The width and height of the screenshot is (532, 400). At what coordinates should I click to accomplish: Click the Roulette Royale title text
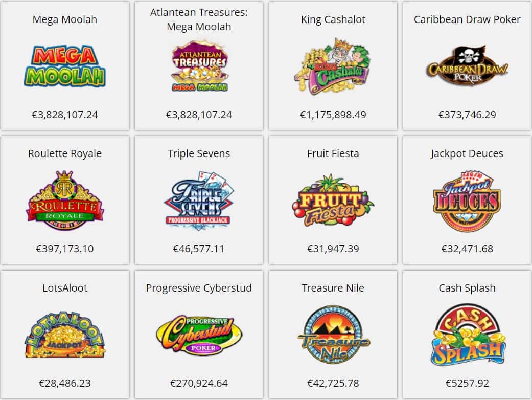point(65,153)
